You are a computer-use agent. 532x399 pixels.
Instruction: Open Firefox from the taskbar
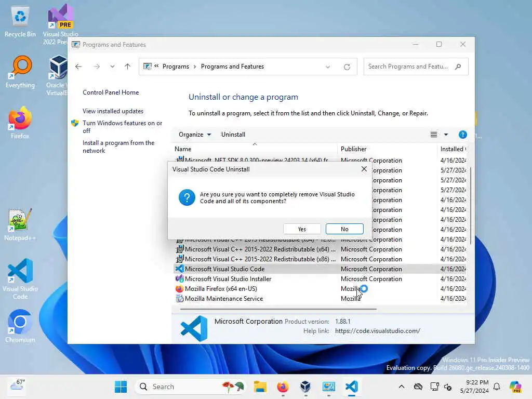[283, 387]
